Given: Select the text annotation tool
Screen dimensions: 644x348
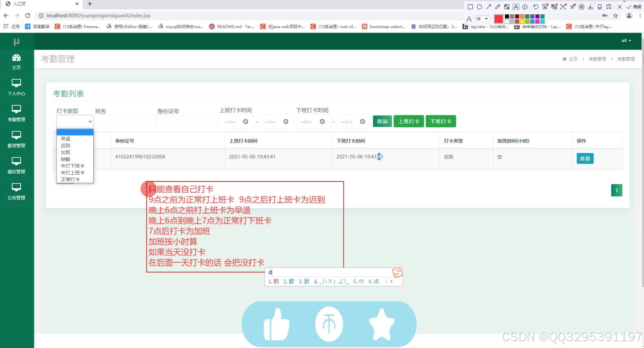Looking at the screenshot, I should click(516, 7).
